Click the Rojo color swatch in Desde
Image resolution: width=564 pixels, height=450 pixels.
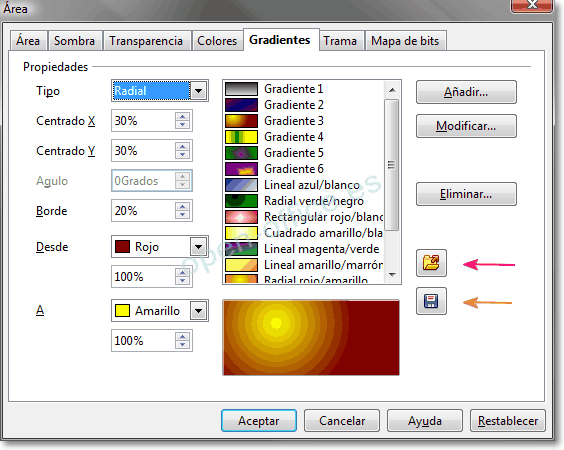(122, 247)
